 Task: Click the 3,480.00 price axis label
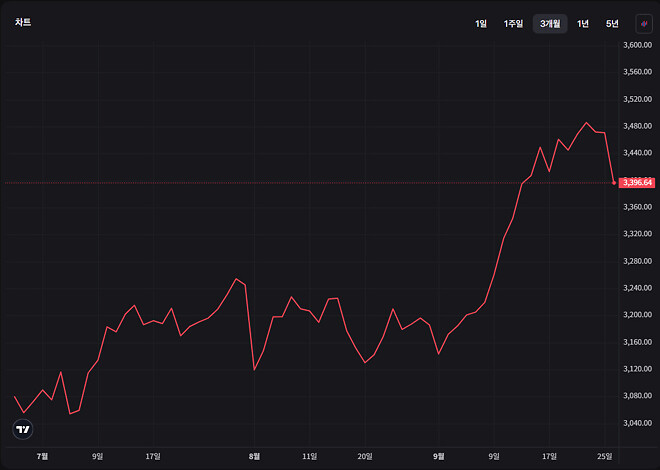637,126
